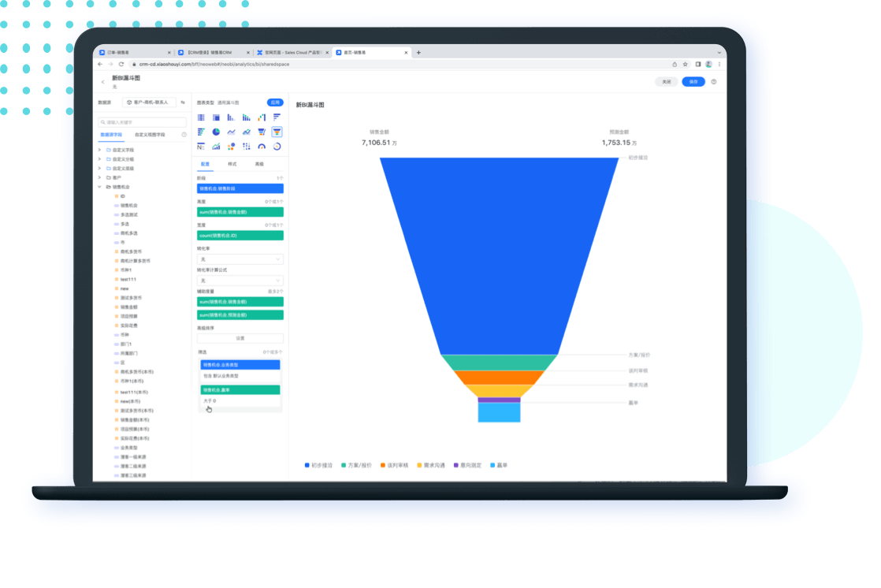Bookmark this page with the star icon
This screenshot has height=588, width=881.
(686, 64)
